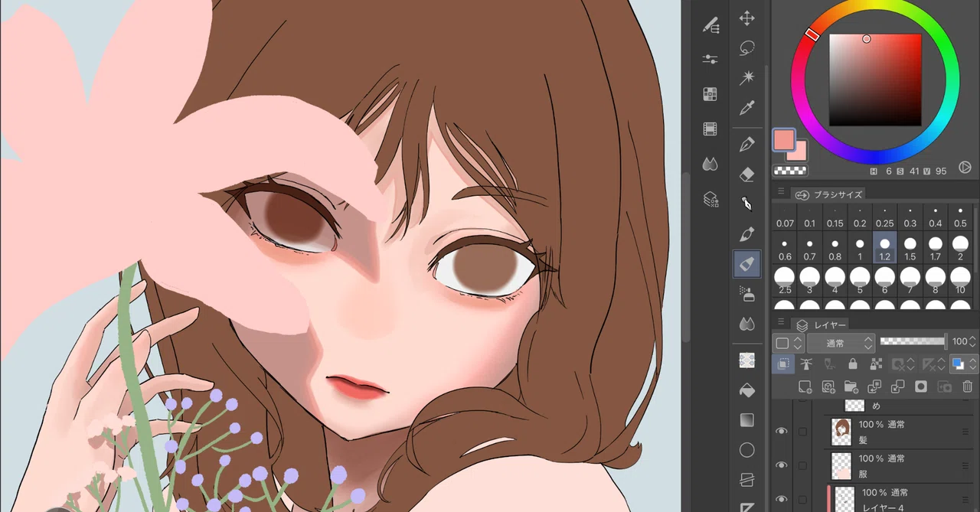Image resolution: width=980 pixels, height=512 pixels.
Task: Open the 通常 blending mode dropdown
Action: (841, 342)
